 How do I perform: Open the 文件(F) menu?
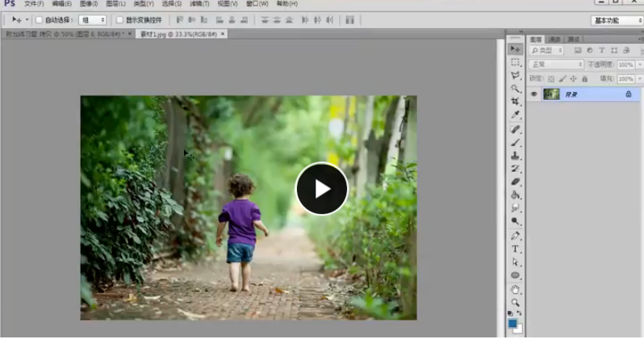[x=34, y=4]
